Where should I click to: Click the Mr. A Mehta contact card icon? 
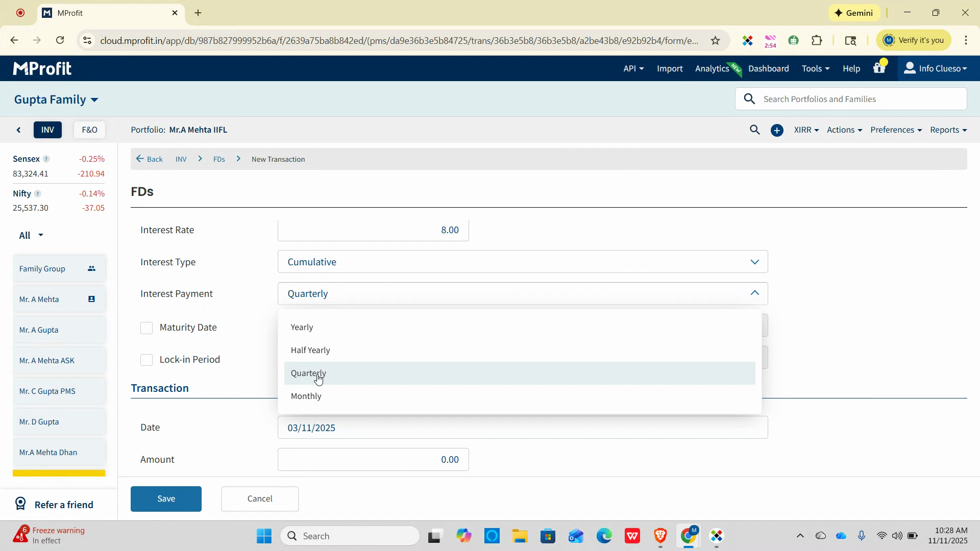click(91, 299)
